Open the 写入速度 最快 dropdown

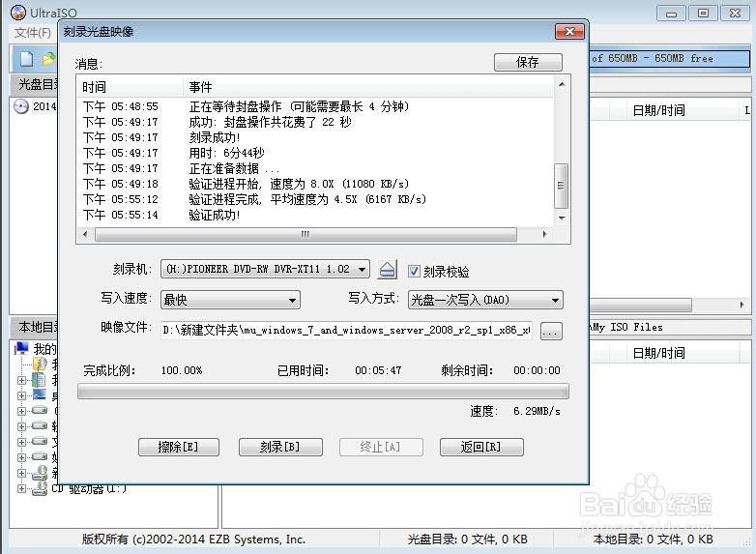[x=230, y=300]
